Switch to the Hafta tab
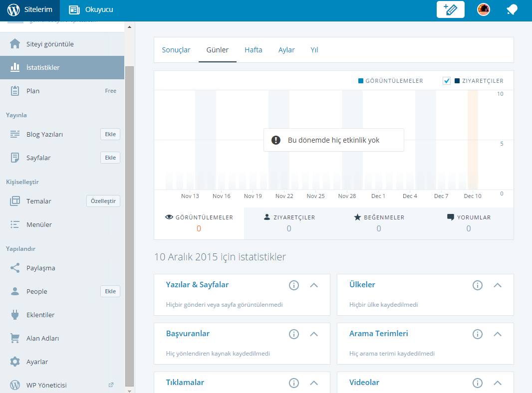 pos(253,50)
